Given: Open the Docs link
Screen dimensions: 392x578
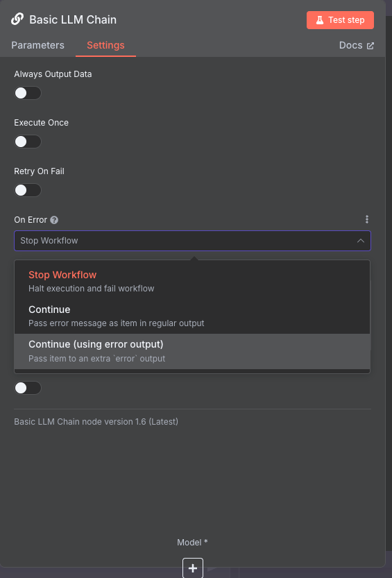Looking at the screenshot, I should pos(356,45).
